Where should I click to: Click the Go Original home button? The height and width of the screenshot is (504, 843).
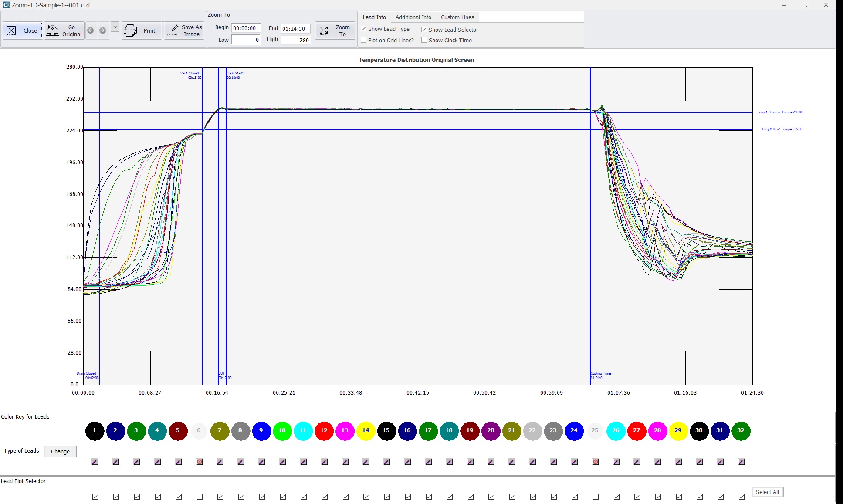tap(64, 30)
